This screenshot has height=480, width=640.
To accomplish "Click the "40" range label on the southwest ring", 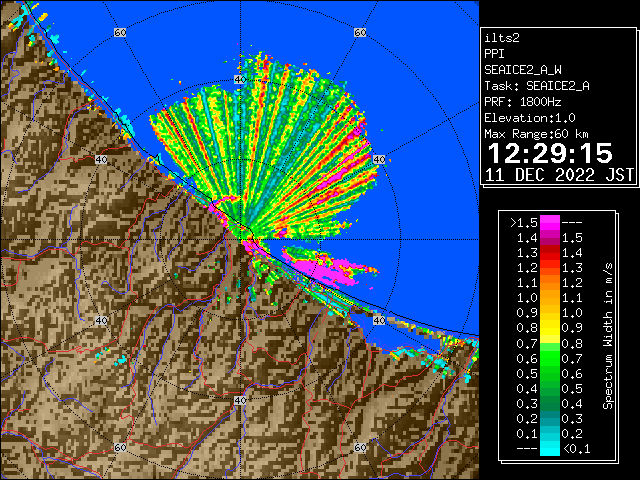I will [x=101, y=320].
